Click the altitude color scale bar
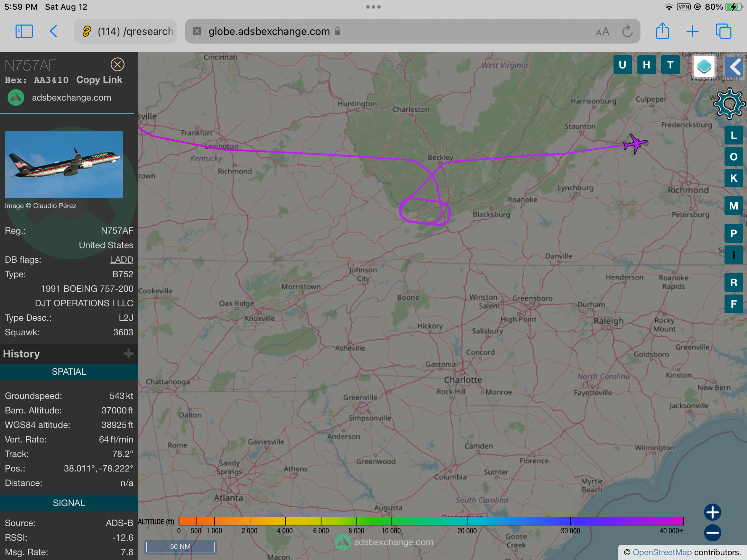This screenshot has width=747, height=560. pyautogui.click(x=431, y=521)
